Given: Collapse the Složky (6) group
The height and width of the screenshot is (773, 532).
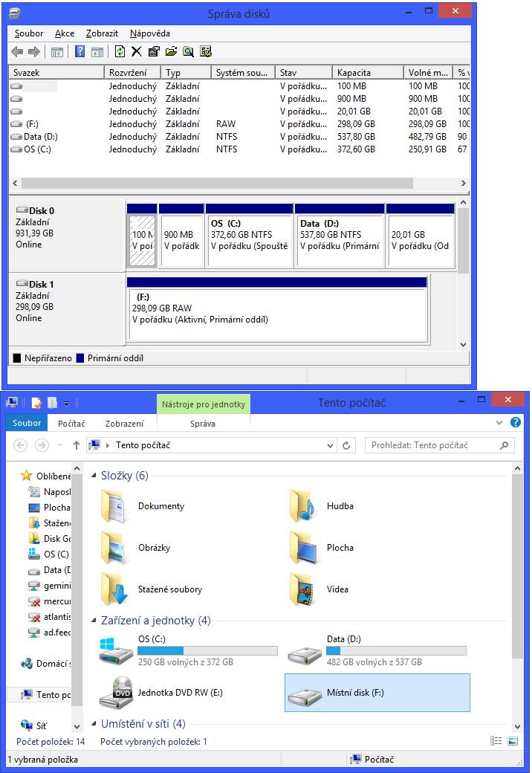Looking at the screenshot, I should coord(94,476).
